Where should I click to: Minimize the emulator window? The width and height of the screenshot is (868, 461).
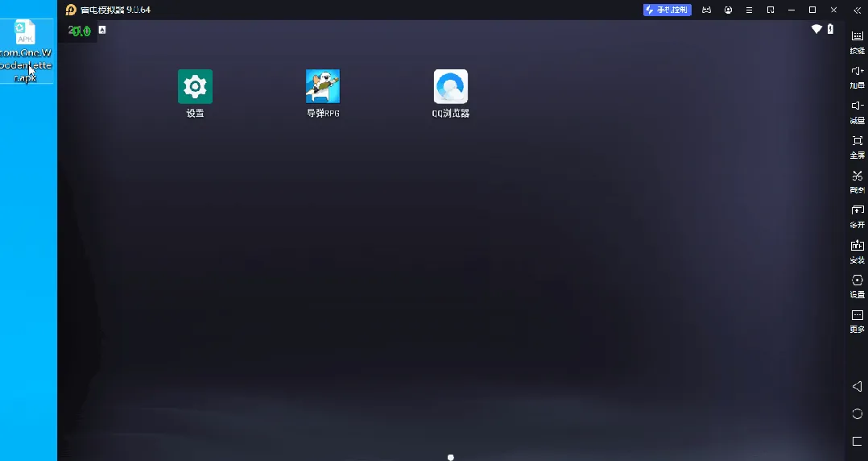(792, 10)
